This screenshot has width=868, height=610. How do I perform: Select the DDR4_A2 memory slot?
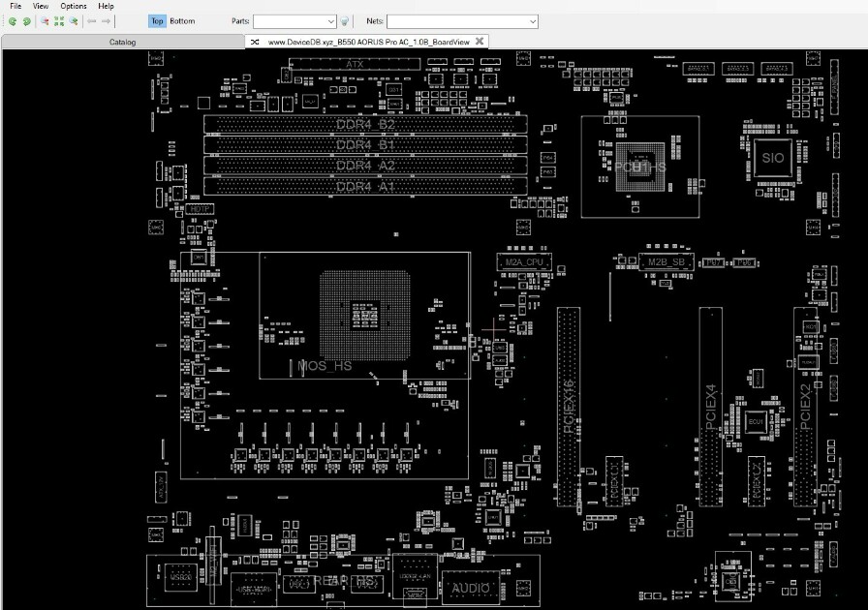tap(365, 165)
